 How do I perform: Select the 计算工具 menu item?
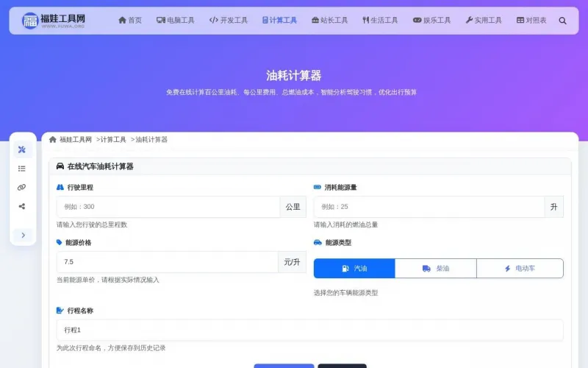coord(279,21)
